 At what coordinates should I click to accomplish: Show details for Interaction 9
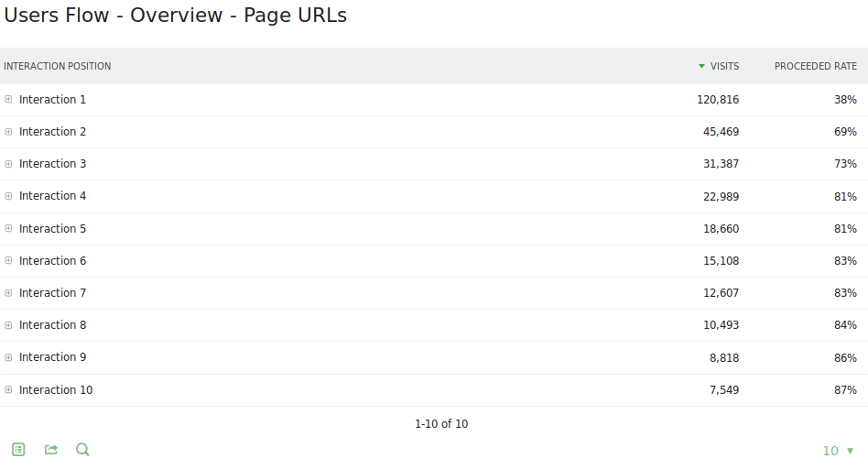point(8,357)
